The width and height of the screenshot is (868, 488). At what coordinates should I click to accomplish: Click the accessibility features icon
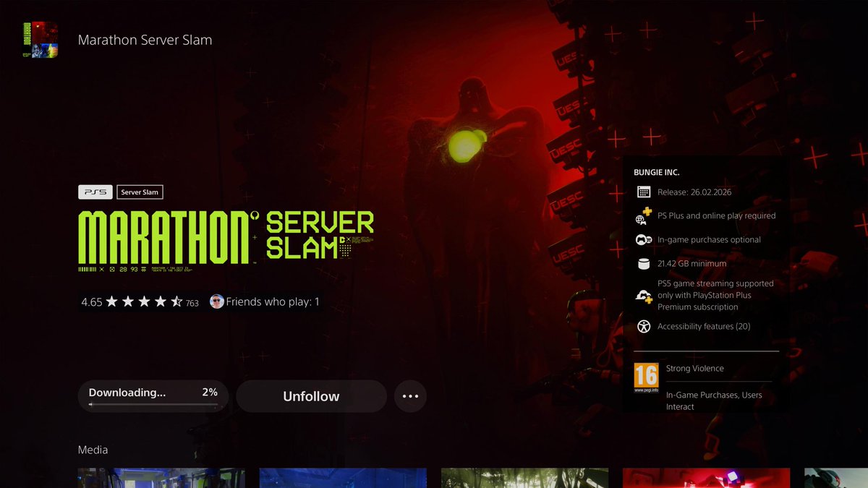tap(644, 327)
